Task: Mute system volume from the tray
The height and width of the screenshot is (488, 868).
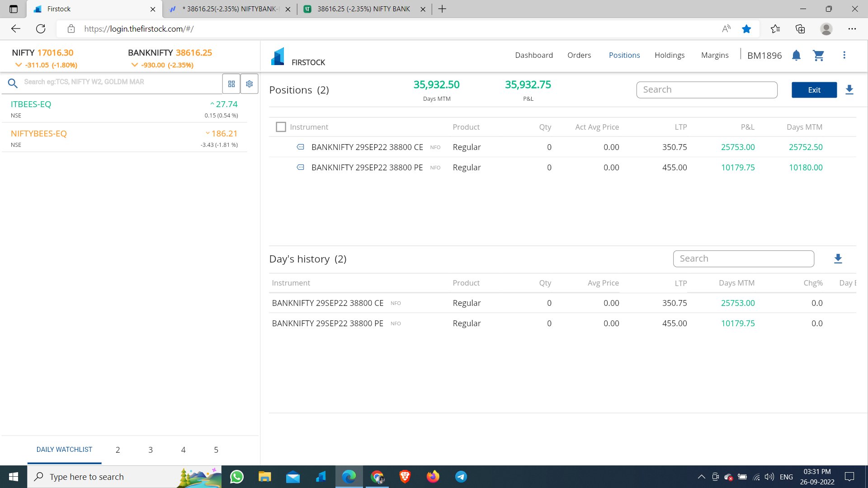Action: (x=769, y=477)
